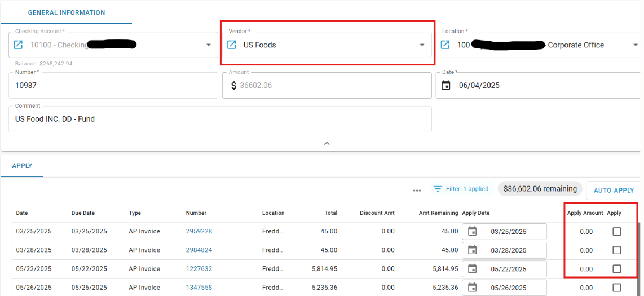Open calendar icon for apply date 03/28/2025
The image size is (644, 296).
pyautogui.click(x=473, y=250)
